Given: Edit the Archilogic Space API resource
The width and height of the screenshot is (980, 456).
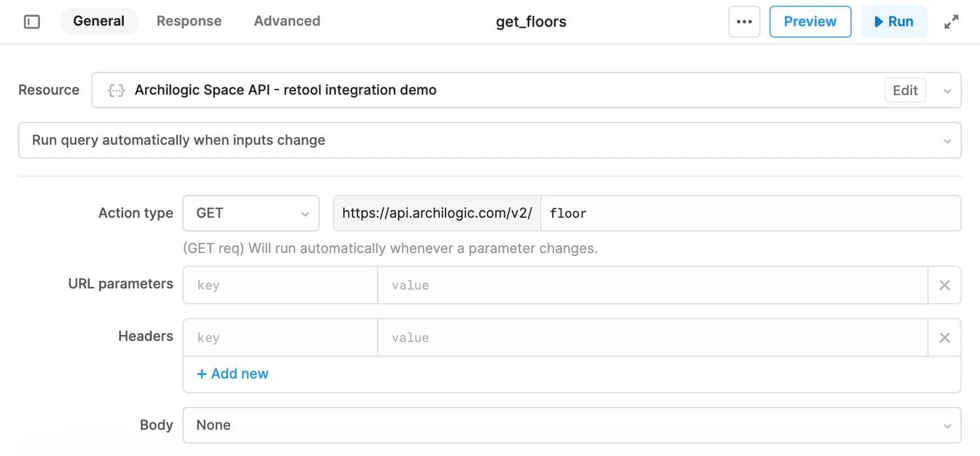Looking at the screenshot, I should coord(905,90).
